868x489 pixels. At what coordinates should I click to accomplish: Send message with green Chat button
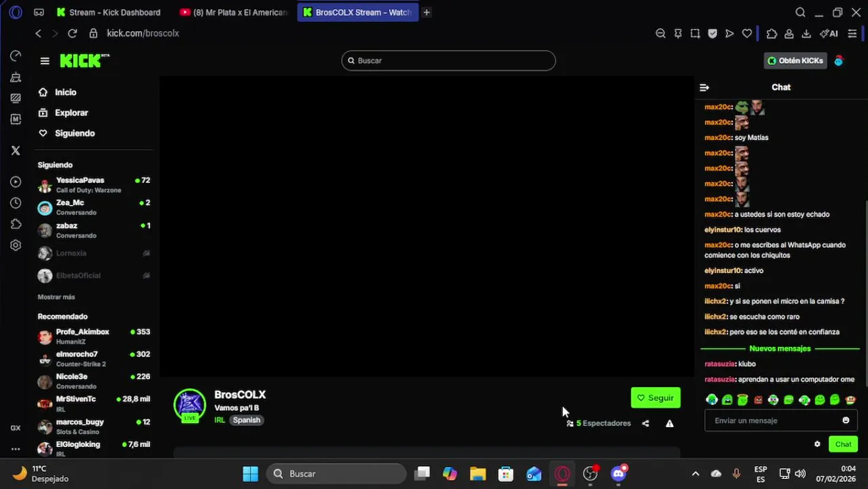[x=843, y=444]
